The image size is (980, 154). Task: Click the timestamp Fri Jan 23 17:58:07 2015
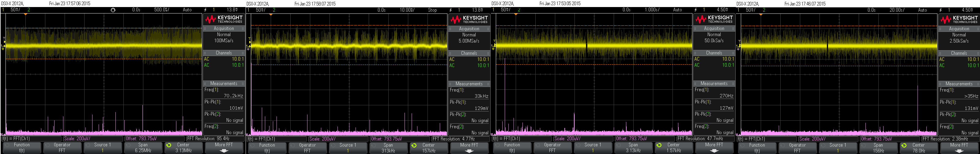[315, 4]
